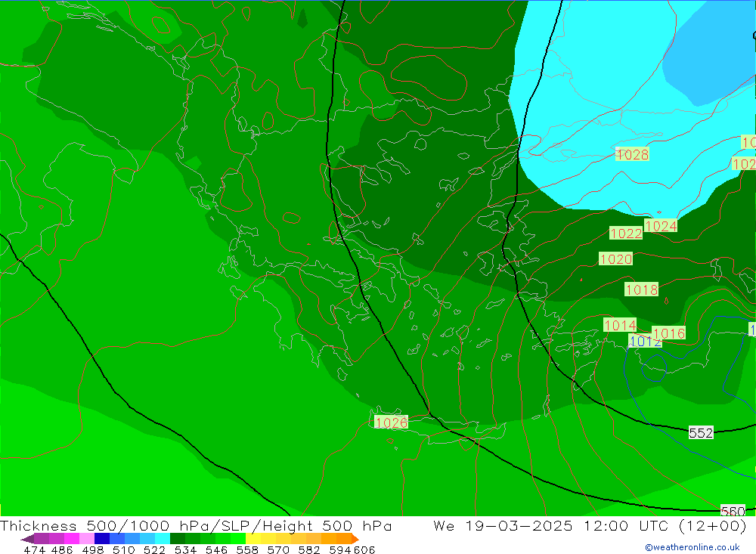Viewport: 756px width, 554px height.
Task: Click the 582 legend value
Action: pyautogui.click(x=309, y=549)
